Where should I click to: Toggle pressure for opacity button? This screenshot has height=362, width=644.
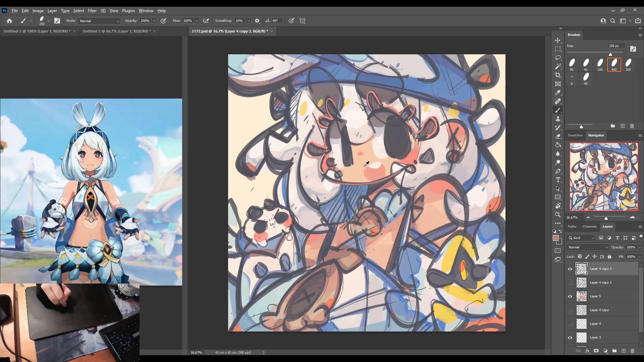coord(163,21)
